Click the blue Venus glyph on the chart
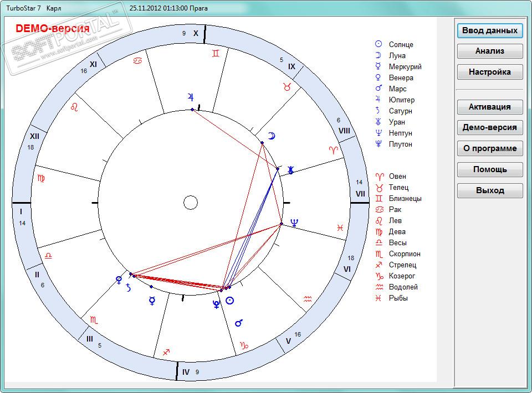This screenshot has height=393, width=532. coord(119,280)
